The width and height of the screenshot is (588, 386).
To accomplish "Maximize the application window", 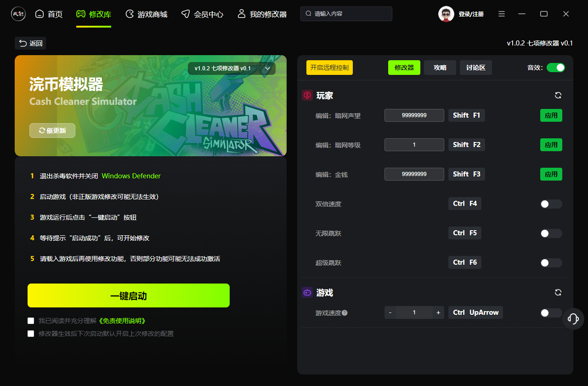I will click(544, 14).
